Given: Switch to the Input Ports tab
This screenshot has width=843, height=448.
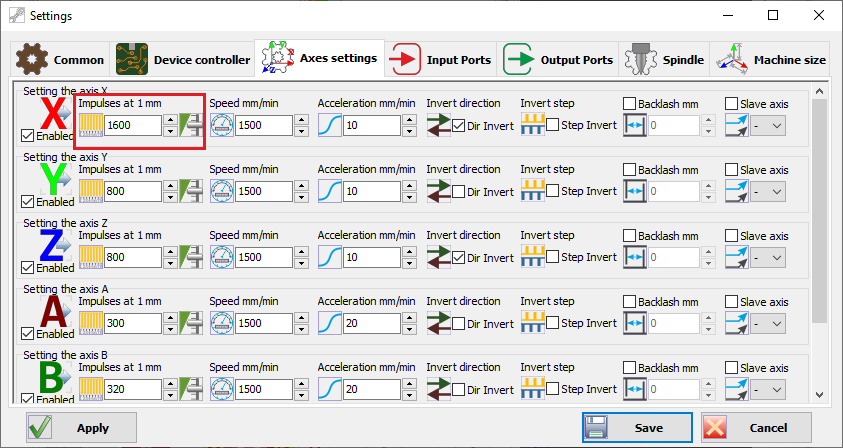Looking at the screenshot, I should tap(441, 60).
